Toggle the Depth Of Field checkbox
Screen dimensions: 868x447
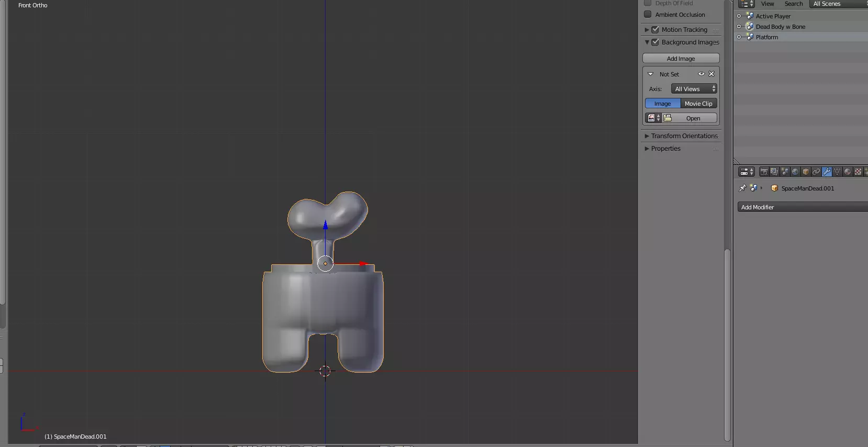coord(648,3)
